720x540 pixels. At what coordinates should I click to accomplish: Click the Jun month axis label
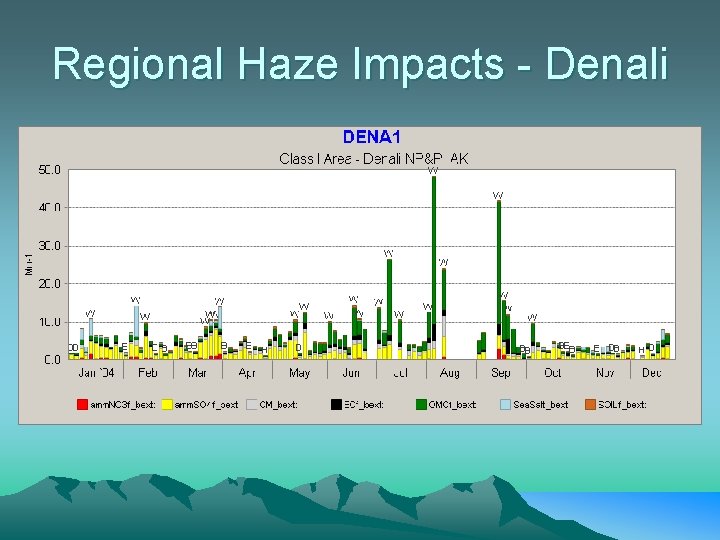point(351,372)
